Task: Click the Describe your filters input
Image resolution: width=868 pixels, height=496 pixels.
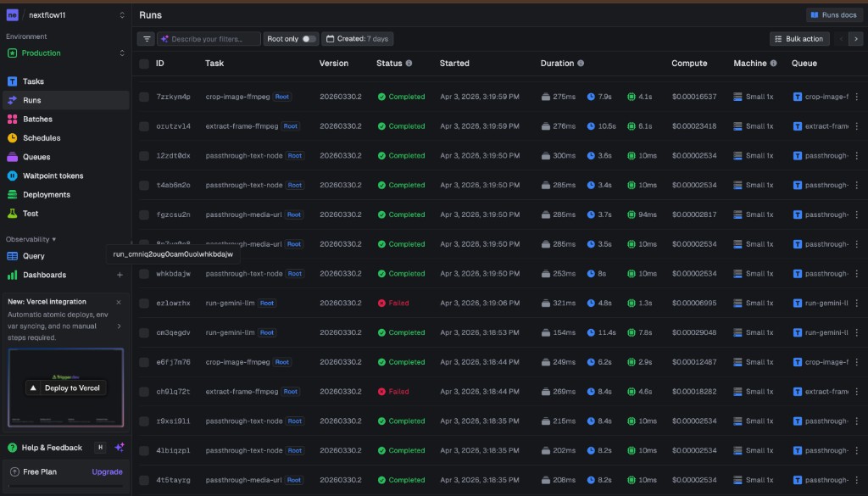Action: pyautogui.click(x=209, y=39)
